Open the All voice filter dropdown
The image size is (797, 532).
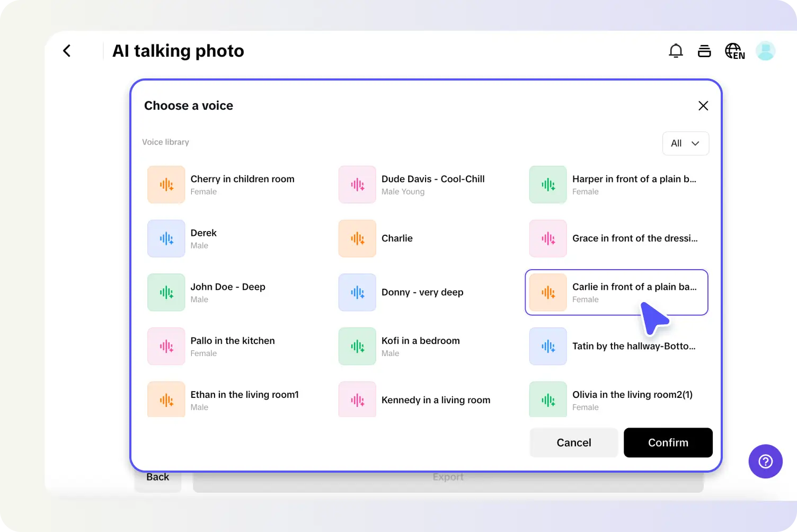click(x=685, y=143)
